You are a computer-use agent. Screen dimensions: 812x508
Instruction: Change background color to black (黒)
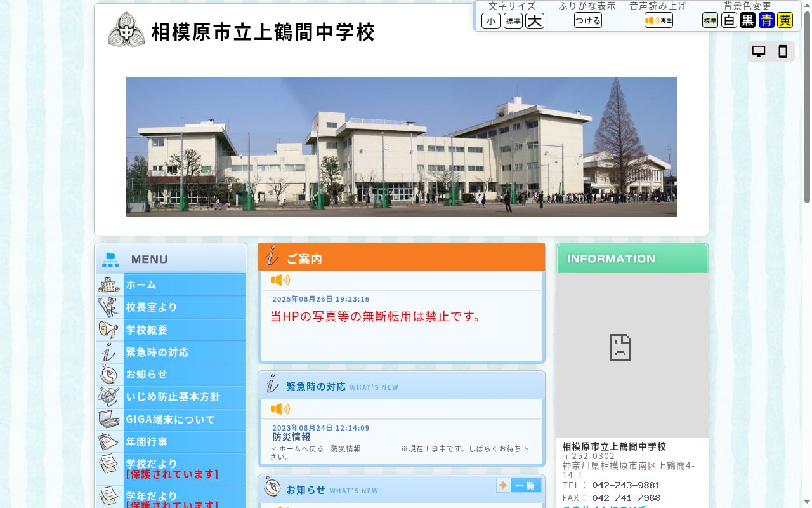[x=748, y=20]
